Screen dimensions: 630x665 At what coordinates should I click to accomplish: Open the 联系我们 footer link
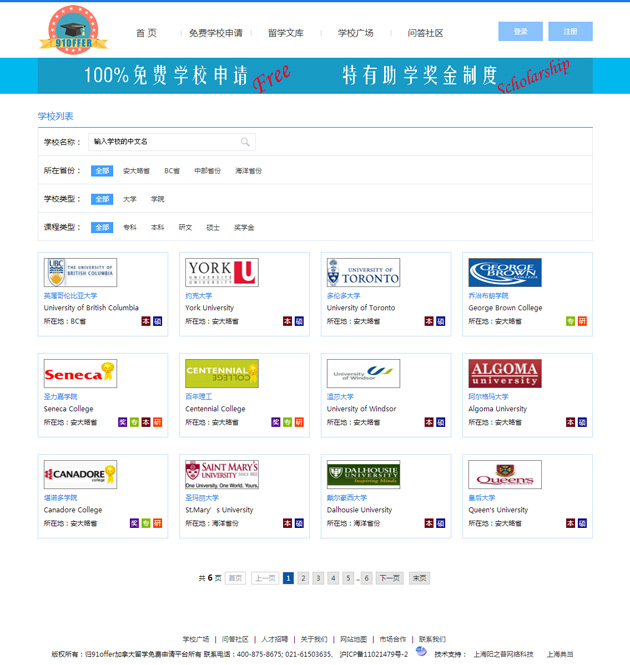pos(432,639)
